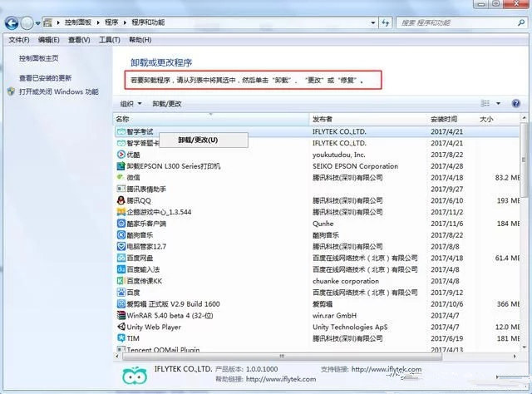Image resolution: width=532 pixels, height=394 pixels.
Task: Select the 爱剪辑 program icon
Action: tap(121, 303)
